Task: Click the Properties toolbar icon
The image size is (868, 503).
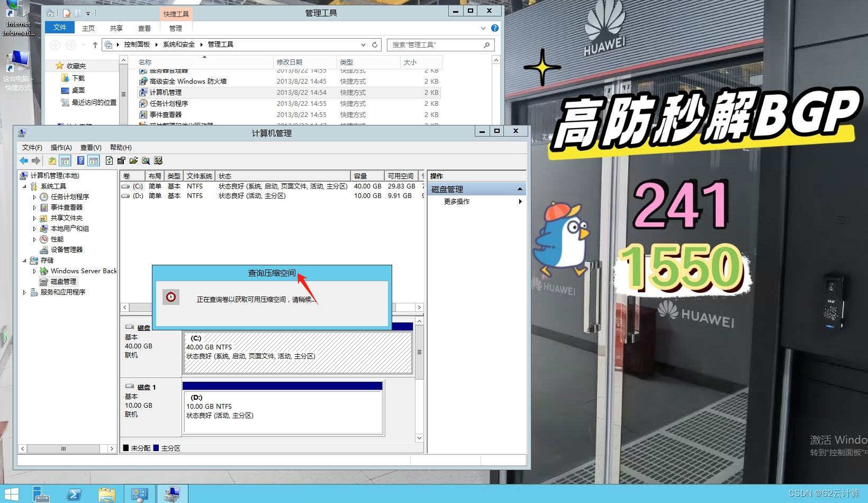Action: (x=121, y=160)
